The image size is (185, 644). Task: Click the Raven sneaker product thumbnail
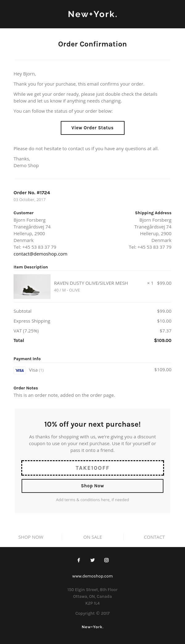pyautogui.click(x=32, y=287)
